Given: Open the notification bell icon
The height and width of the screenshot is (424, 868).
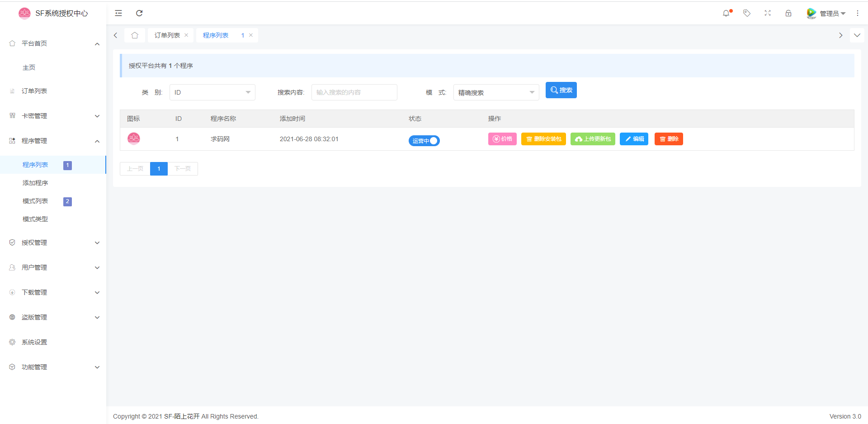Looking at the screenshot, I should (x=726, y=13).
